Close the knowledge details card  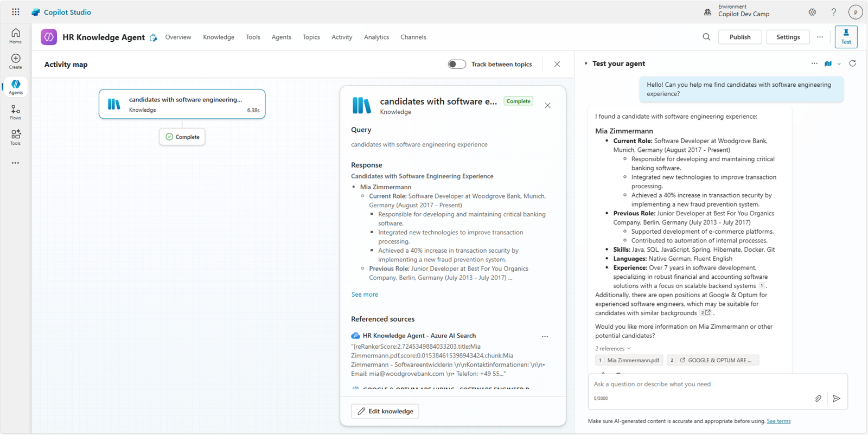pyautogui.click(x=547, y=105)
